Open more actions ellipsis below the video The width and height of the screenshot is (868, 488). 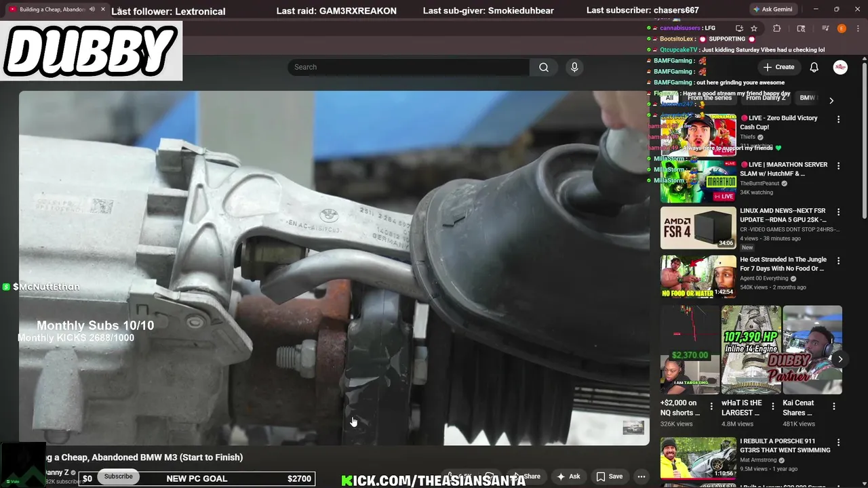(x=641, y=476)
